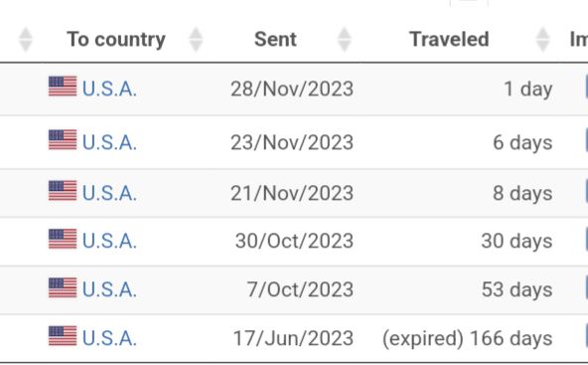Sort table by To country column arrows

click(x=196, y=40)
